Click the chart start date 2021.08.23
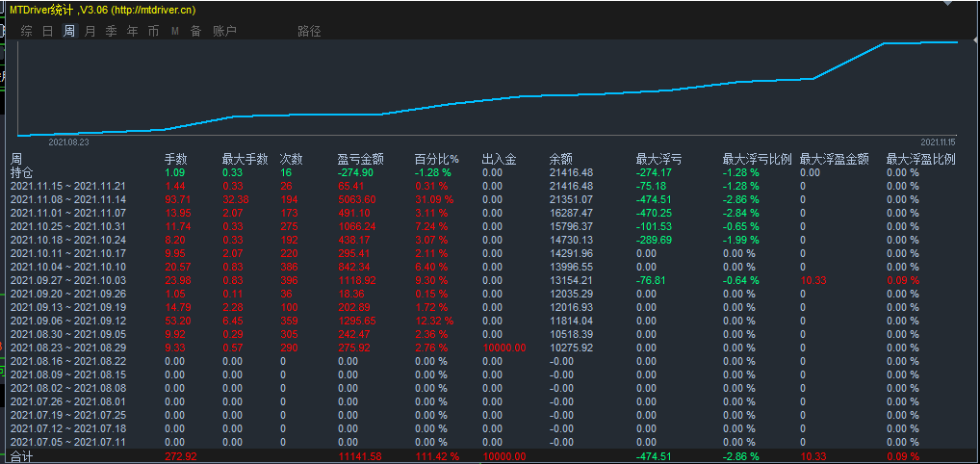The image size is (980, 464). [68, 142]
